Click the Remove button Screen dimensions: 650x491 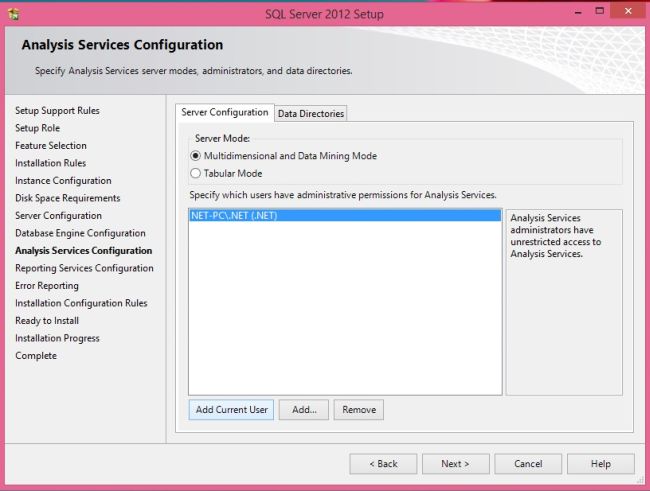coord(359,410)
